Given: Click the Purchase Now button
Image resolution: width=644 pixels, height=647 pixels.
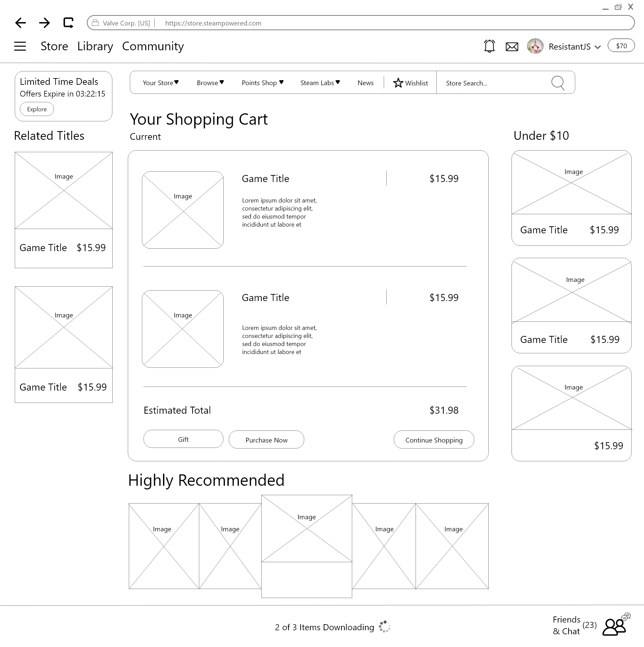Looking at the screenshot, I should (266, 440).
